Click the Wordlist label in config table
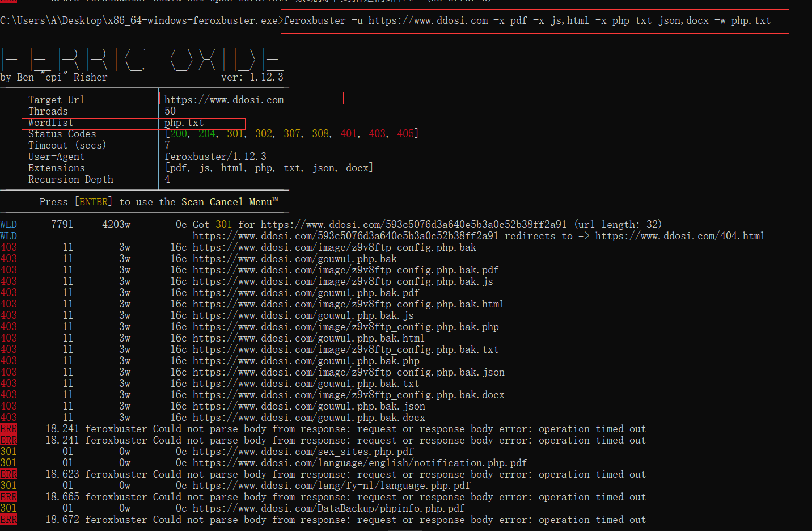The width and height of the screenshot is (812, 531). [50, 123]
